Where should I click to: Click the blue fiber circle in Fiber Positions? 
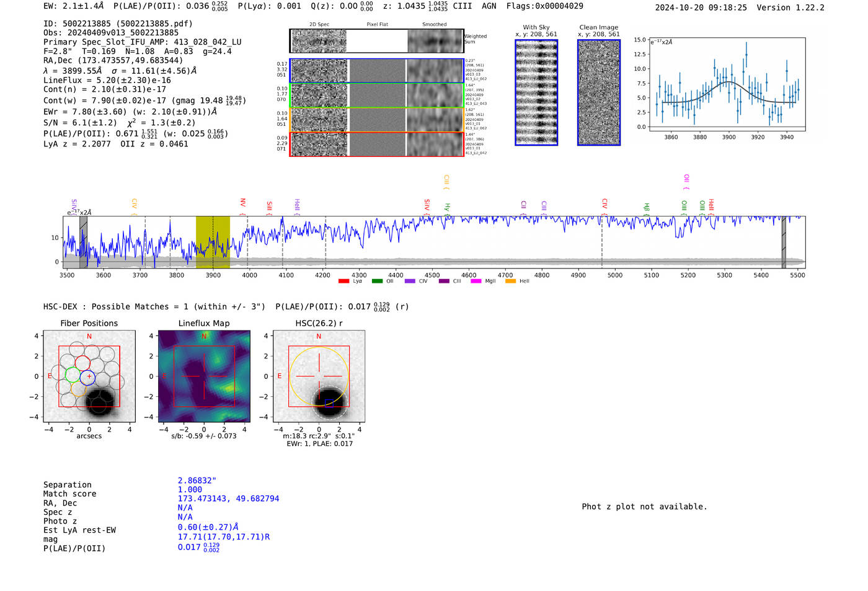[88, 376]
